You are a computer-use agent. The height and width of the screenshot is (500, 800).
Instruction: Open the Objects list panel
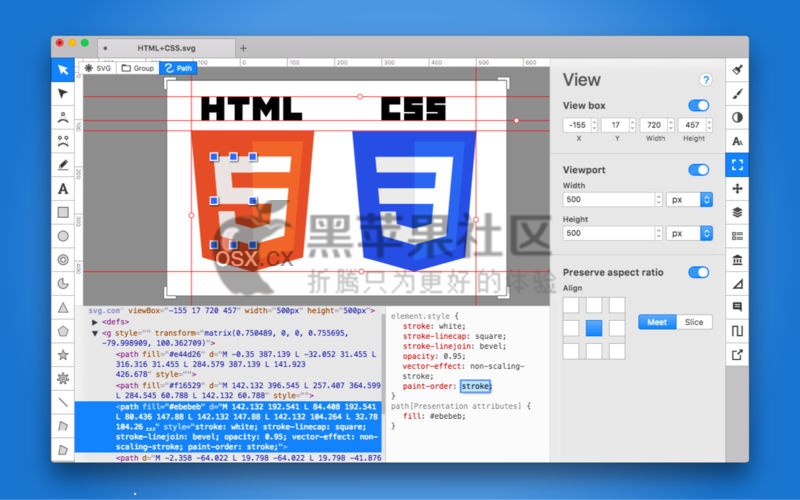(737, 236)
